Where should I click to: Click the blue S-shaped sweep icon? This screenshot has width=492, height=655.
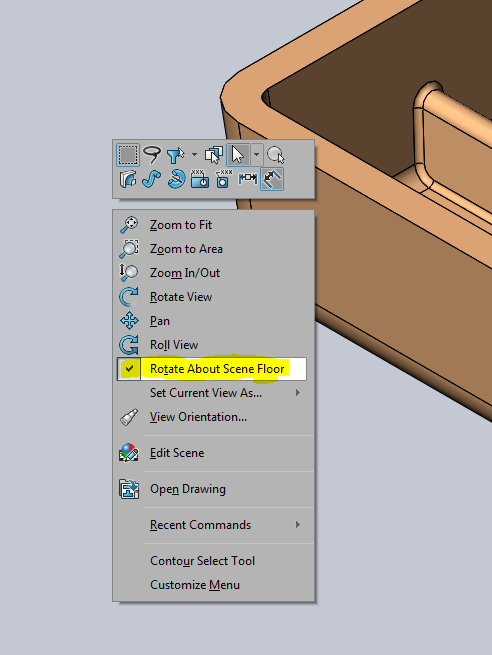[x=152, y=179]
